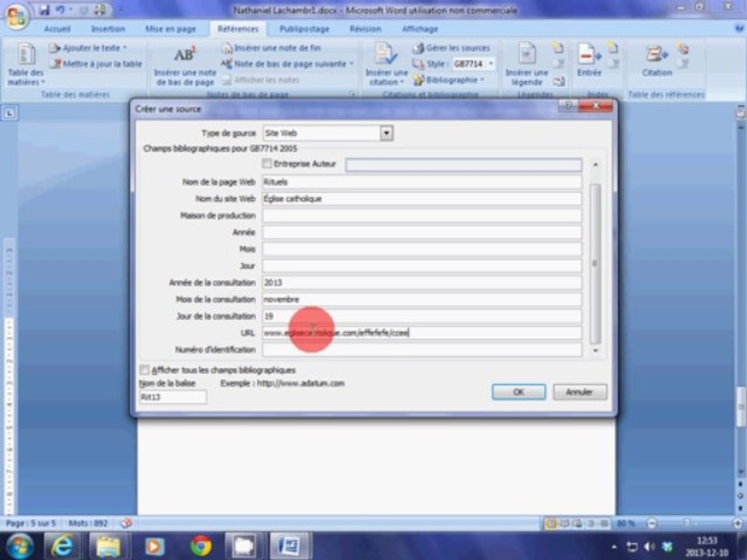Check Afficher tous les champs bibliographiques

145,370
